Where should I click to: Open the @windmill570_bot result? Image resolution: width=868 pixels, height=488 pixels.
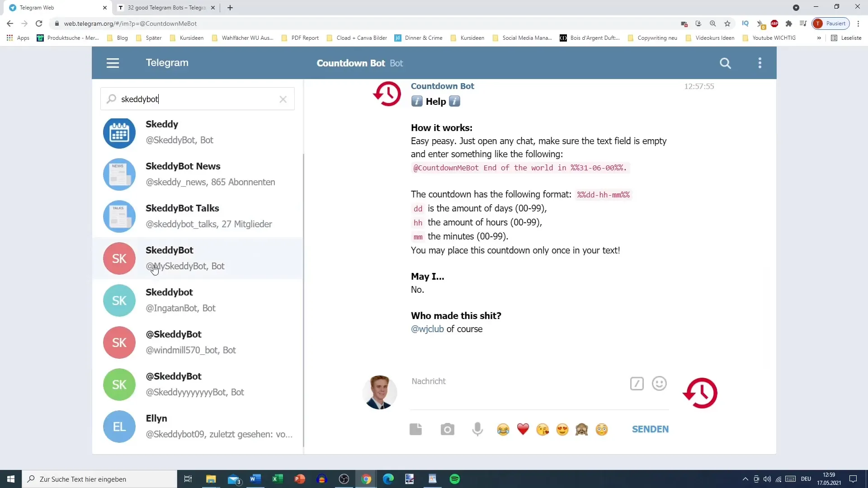tap(198, 343)
